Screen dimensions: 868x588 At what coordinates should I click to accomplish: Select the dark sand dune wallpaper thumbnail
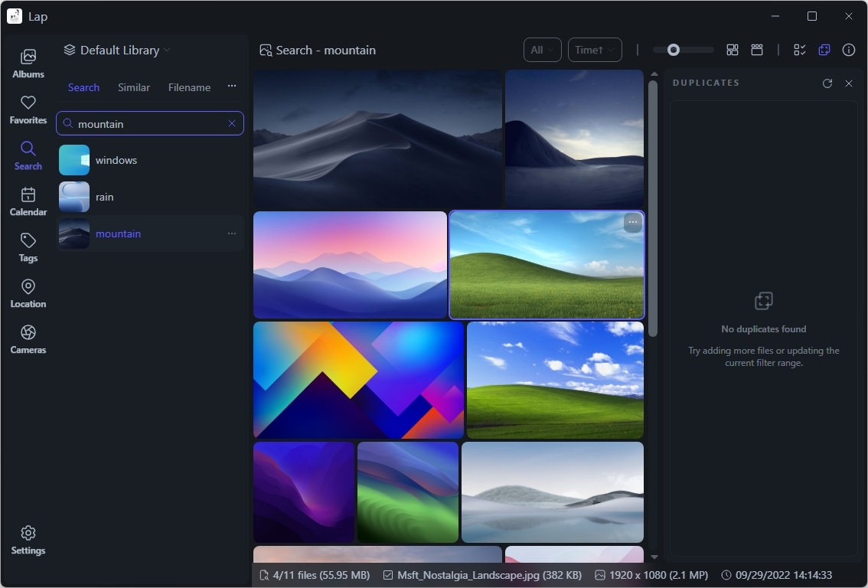pos(377,139)
